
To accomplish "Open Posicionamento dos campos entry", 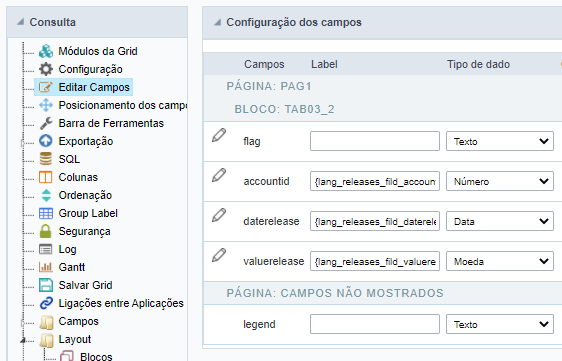I will tap(123, 105).
